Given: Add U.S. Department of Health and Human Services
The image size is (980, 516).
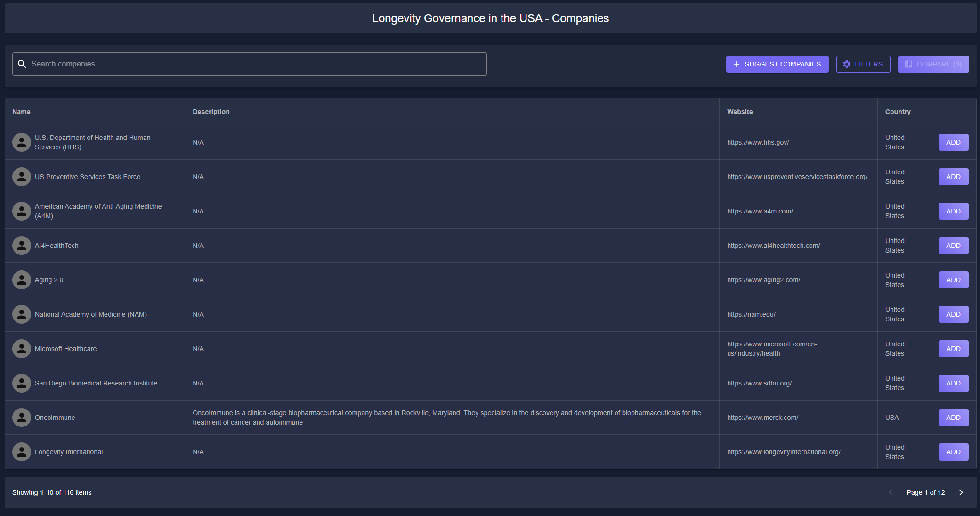Looking at the screenshot, I should [953, 142].
